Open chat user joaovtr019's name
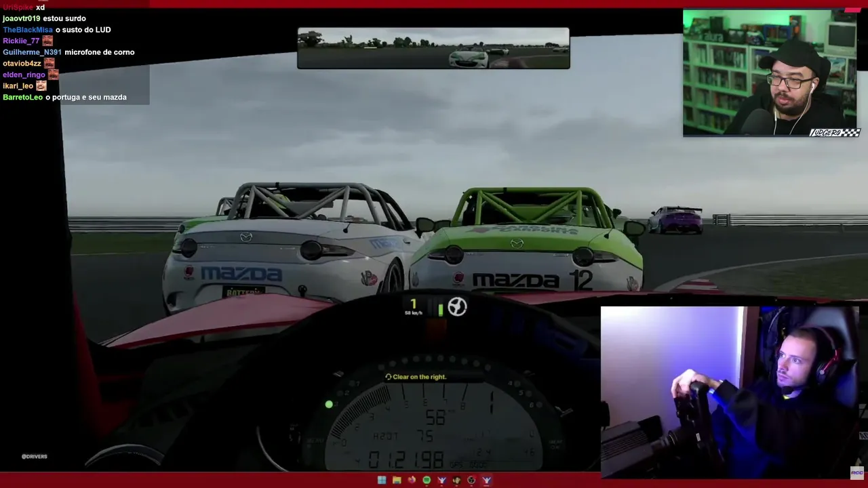The width and height of the screenshot is (868, 488). [x=22, y=18]
